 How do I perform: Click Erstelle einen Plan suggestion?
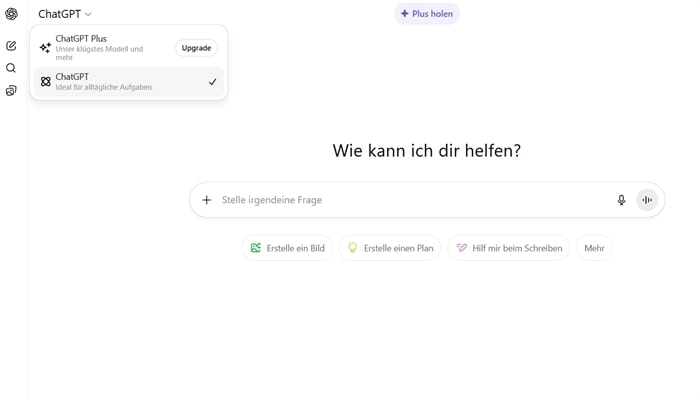390,248
